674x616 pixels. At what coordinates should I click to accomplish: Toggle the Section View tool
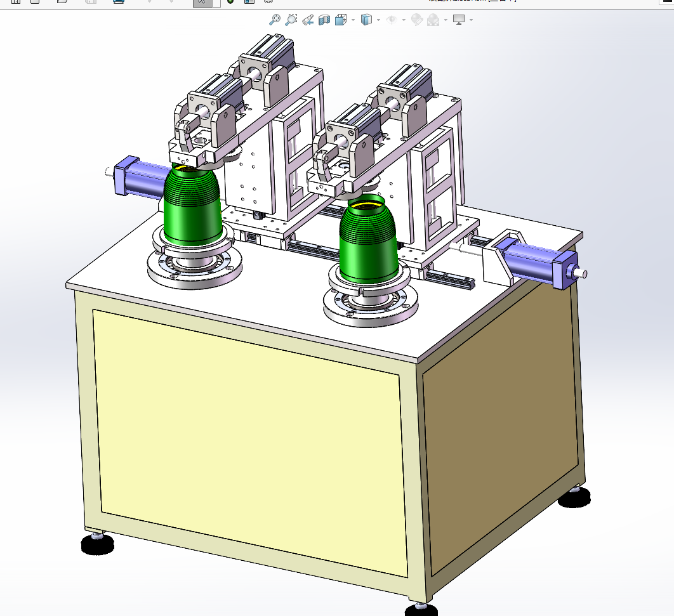324,20
